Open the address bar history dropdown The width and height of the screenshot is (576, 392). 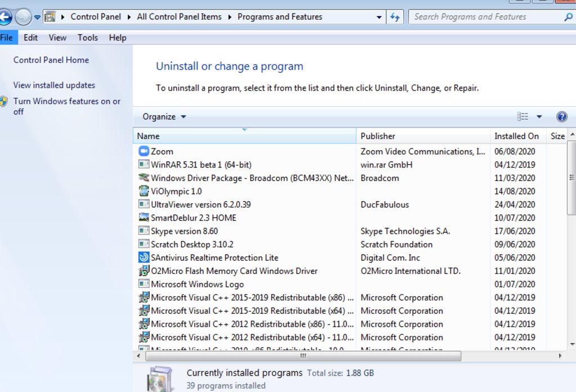pyautogui.click(x=379, y=17)
